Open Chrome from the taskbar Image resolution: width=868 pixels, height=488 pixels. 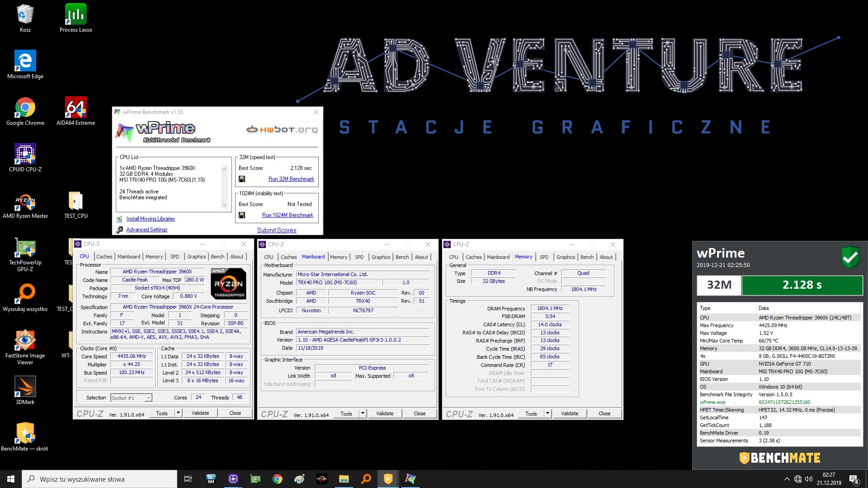tap(278, 479)
